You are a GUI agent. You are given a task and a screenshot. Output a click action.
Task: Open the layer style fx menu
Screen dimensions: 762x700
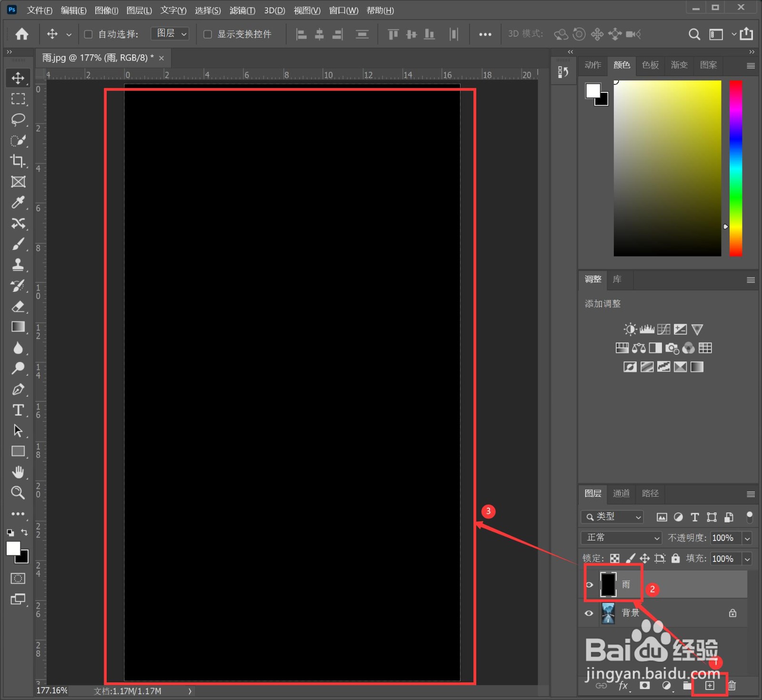(623, 686)
